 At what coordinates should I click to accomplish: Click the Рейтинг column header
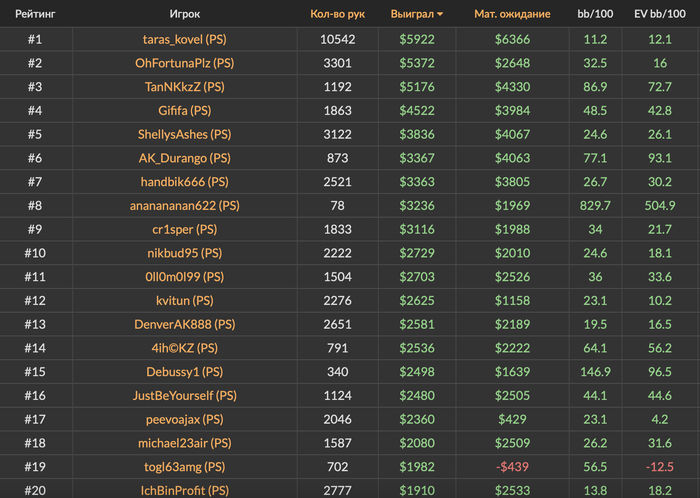pyautogui.click(x=34, y=15)
